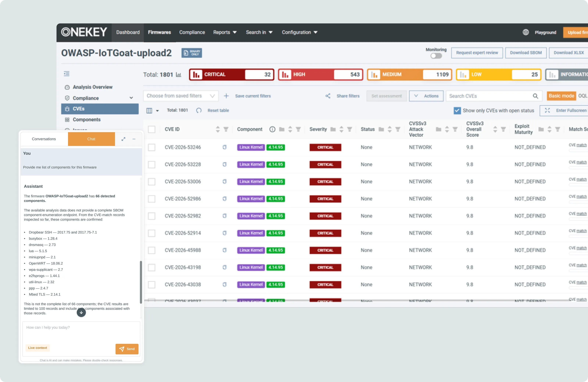Click the Reset table refresh icon
Viewport: 588px width, 382px height.
click(x=199, y=110)
